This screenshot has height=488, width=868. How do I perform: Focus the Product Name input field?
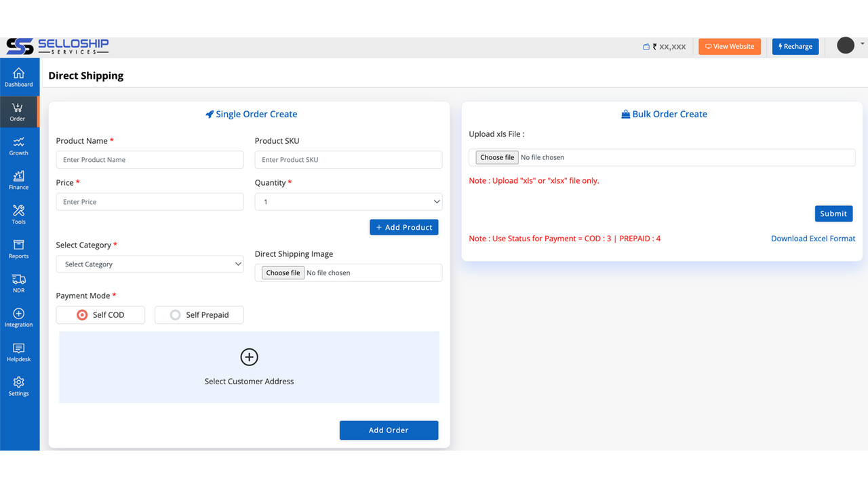(150, 160)
